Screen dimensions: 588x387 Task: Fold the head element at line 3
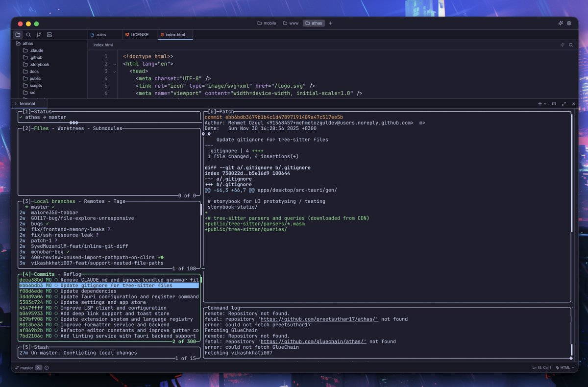pos(114,71)
